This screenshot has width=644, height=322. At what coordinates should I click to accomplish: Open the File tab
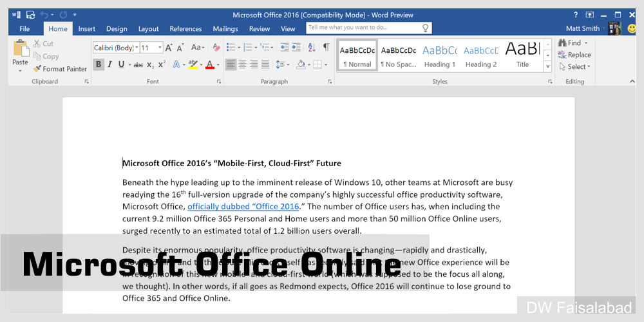(x=24, y=29)
